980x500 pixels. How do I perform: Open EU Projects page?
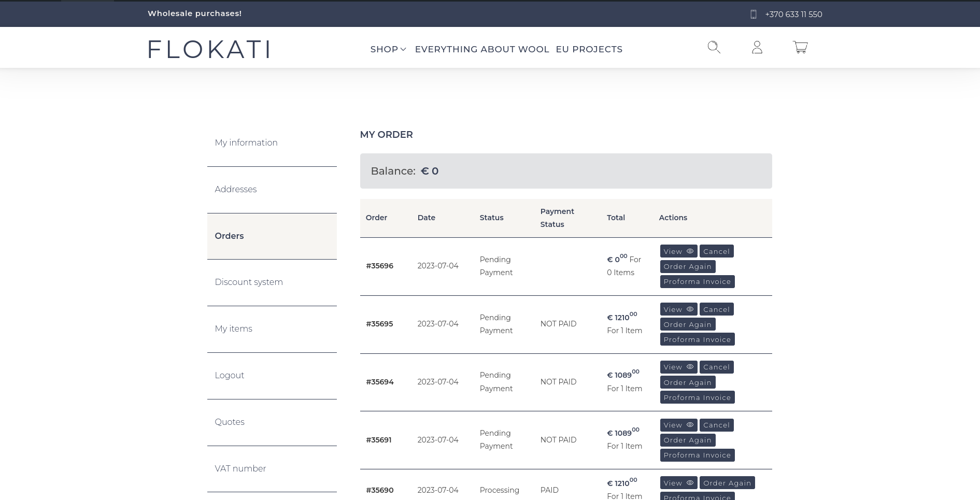tap(589, 49)
